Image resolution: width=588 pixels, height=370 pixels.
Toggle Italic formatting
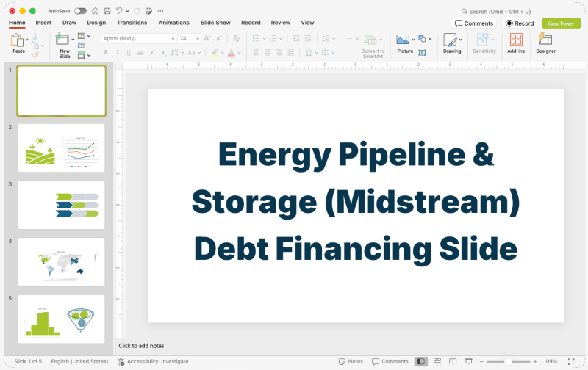(118, 53)
